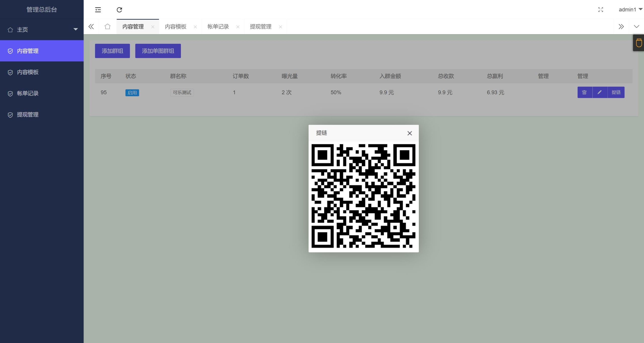Click the trash delete icon in row 95
Viewport: 644px width, 343px height.
coord(584,92)
